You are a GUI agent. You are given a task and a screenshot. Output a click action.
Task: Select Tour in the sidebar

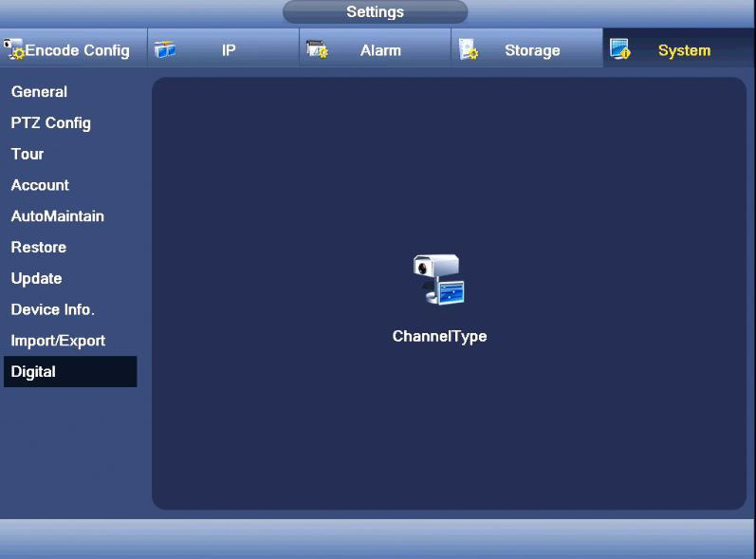70,154
